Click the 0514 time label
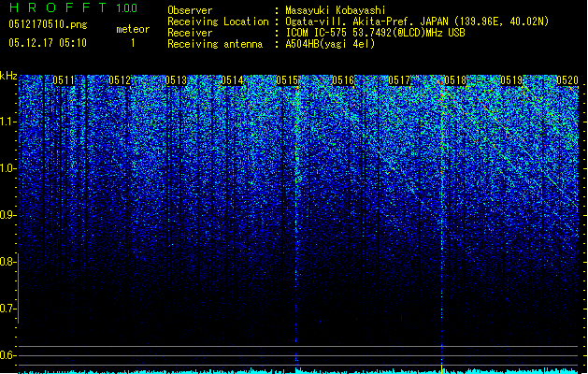The height and width of the screenshot is (374, 588). 232,80
